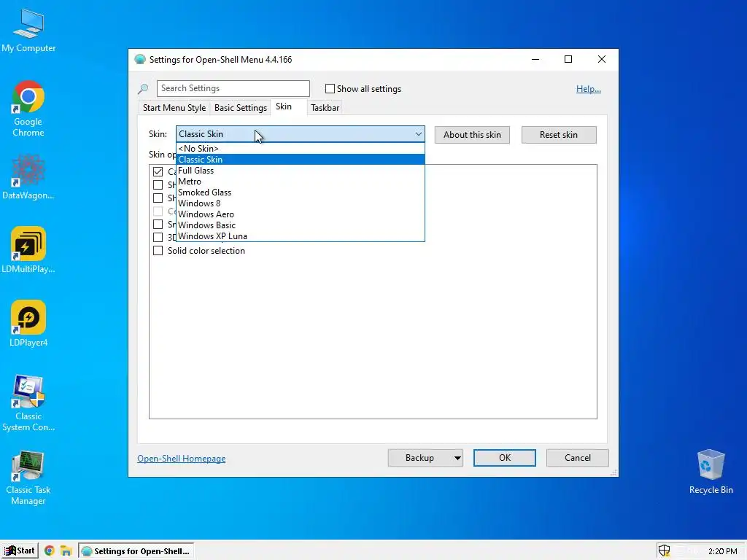Pick the Metro skin
Image resolution: width=747 pixels, height=560 pixels.
click(x=300, y=182)
